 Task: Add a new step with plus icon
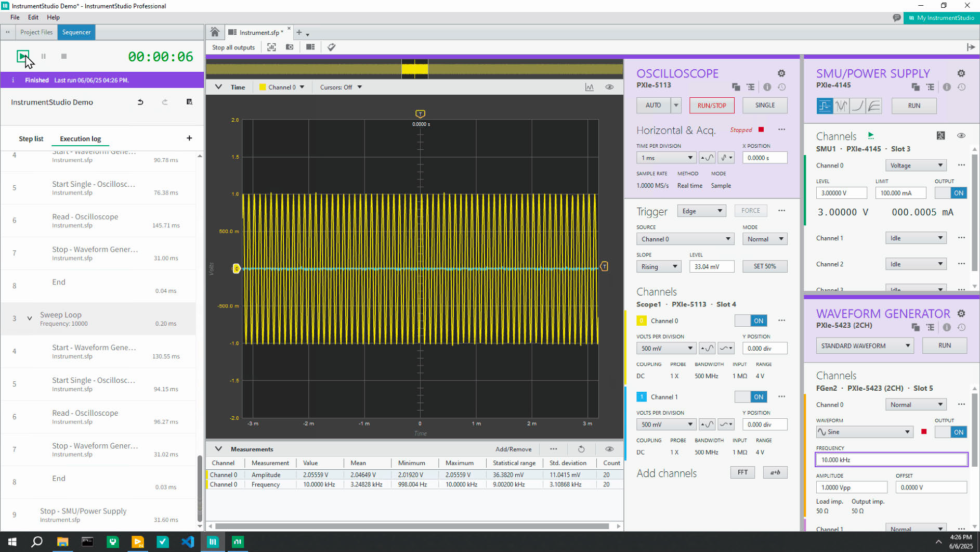click(189, 138)
